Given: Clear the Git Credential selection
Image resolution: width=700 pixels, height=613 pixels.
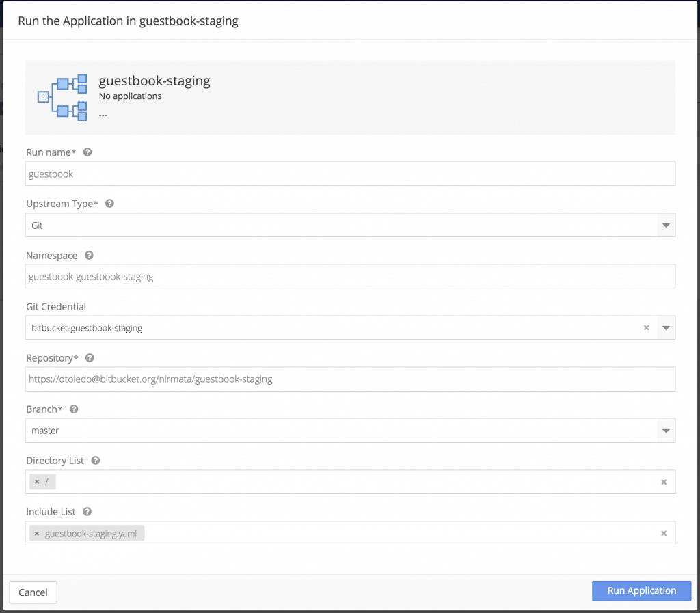Looking at the screenshot, I should coord(646,328).
